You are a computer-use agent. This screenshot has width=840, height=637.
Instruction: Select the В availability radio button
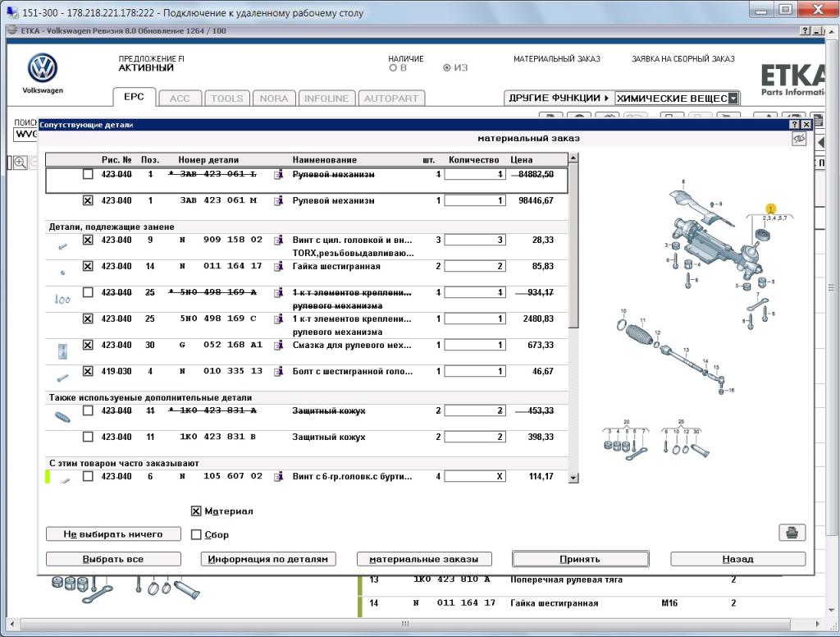(393, 68)
